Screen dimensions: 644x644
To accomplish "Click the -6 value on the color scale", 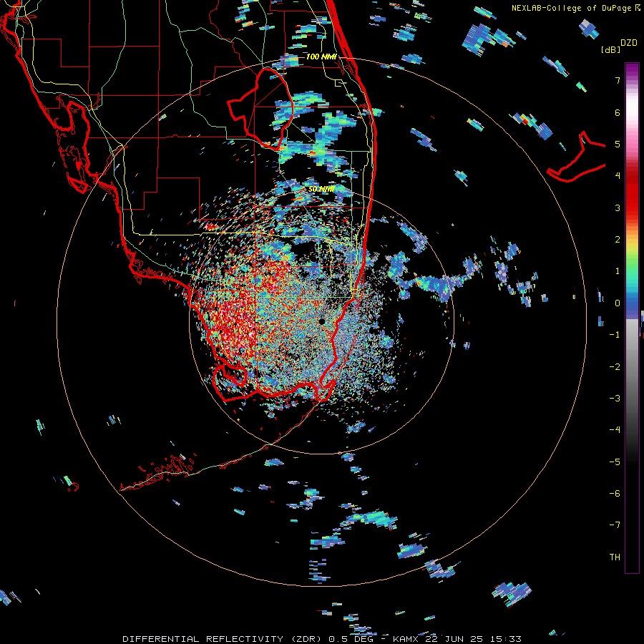I will point(615,494).
